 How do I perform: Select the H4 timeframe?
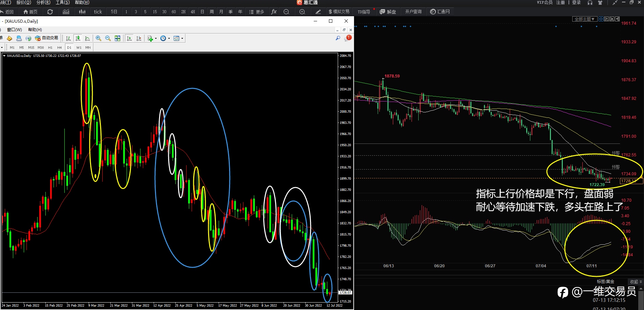click(60, 48)
